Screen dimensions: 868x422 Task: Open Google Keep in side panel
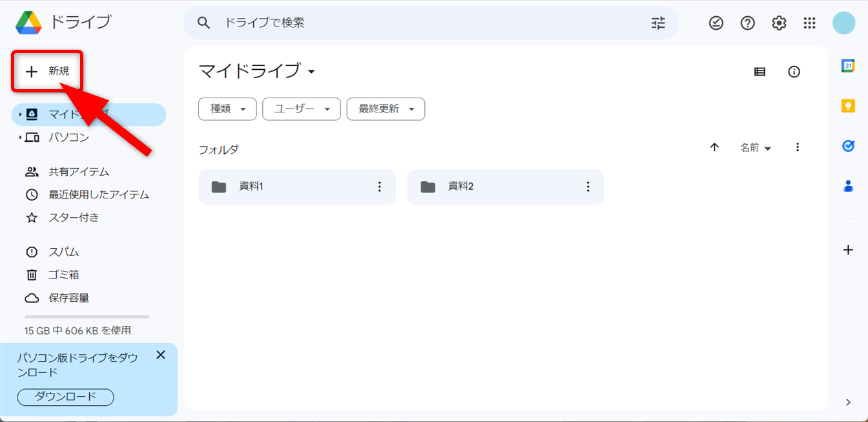point(848,106)
